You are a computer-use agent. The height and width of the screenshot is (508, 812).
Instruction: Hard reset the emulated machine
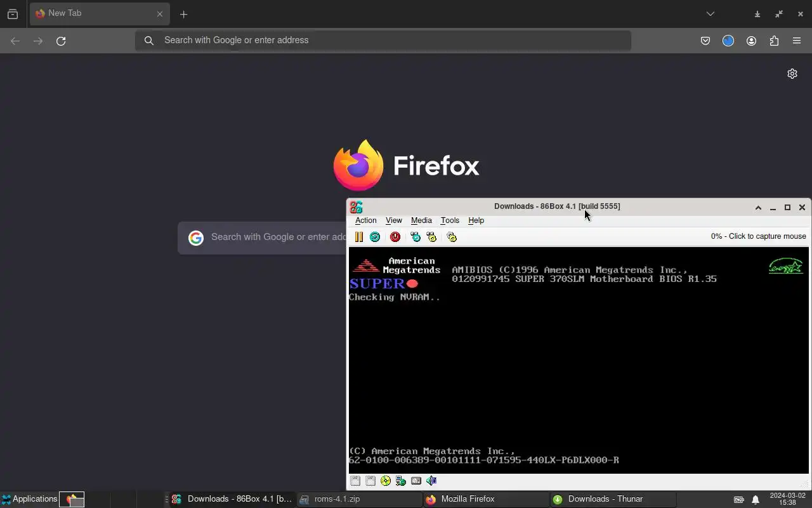coord(375,237)
